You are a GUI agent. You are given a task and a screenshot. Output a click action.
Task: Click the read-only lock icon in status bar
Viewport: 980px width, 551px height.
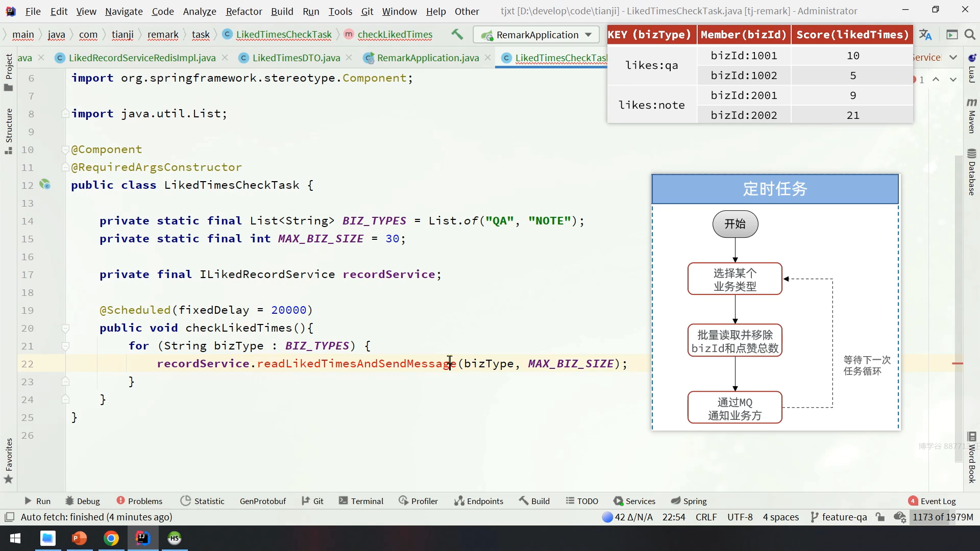[x=880, y=517]
